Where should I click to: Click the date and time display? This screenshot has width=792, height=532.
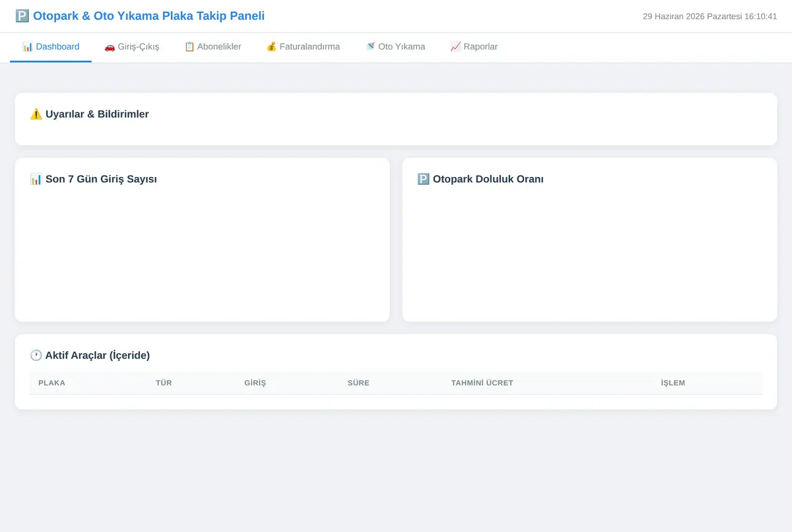(x=710, y=17)
